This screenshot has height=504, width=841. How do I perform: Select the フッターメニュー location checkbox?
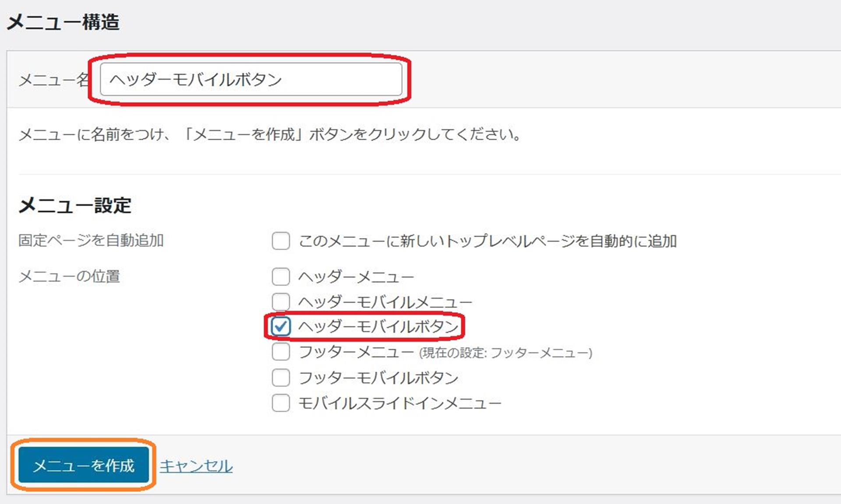pyautogui.click(x=281, y=352)
